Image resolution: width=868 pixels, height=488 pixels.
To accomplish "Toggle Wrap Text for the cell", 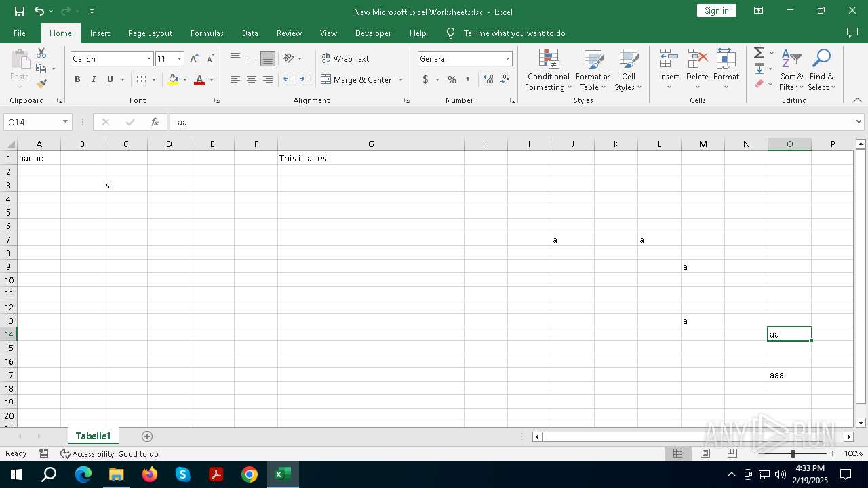I will click(345, 58).
